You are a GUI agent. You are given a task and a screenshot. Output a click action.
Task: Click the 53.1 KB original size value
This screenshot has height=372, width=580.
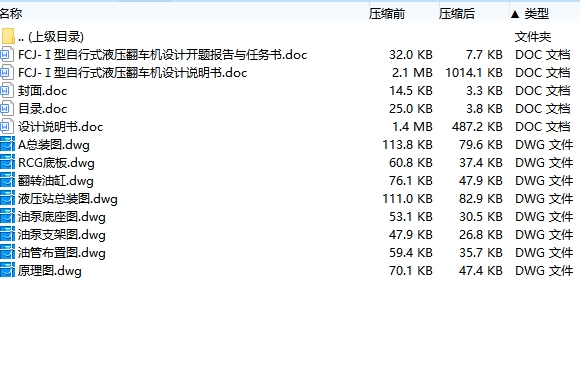411,217
